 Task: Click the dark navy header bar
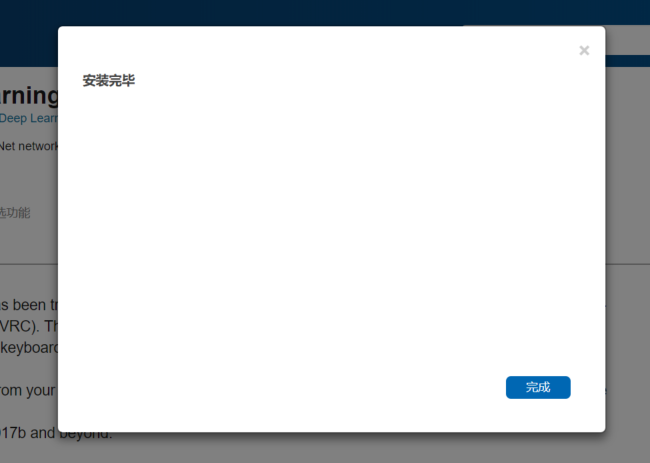[325, 12]
